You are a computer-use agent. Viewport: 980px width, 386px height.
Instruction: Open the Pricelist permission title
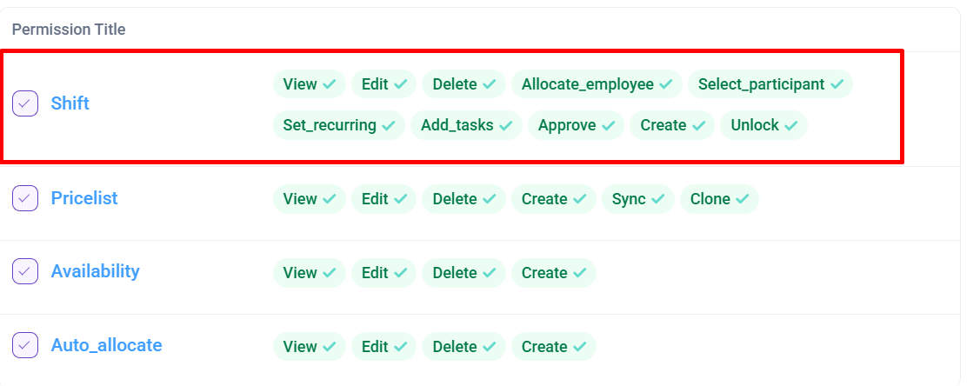point(83,198)
